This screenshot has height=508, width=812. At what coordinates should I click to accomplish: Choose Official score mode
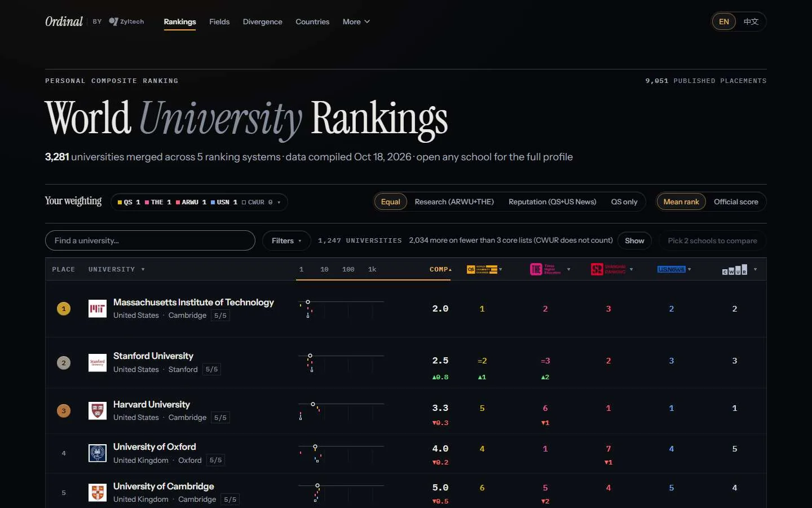(x=736, y=202)
